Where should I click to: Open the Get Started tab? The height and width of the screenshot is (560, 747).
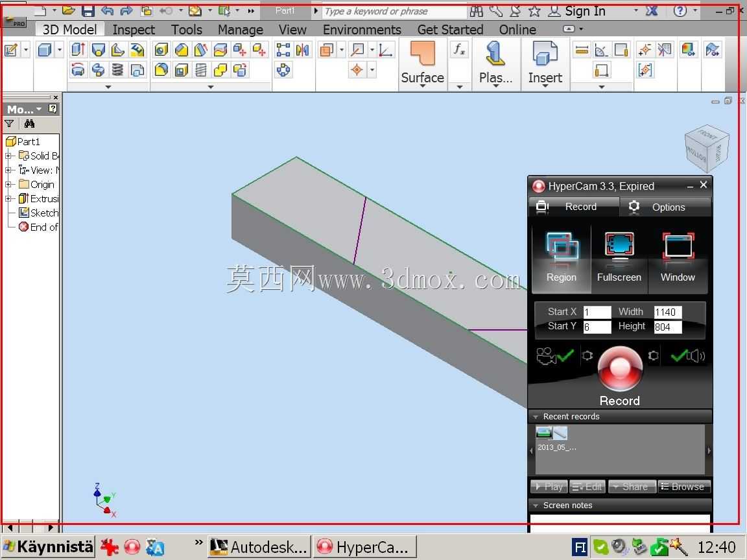point(450,30)
